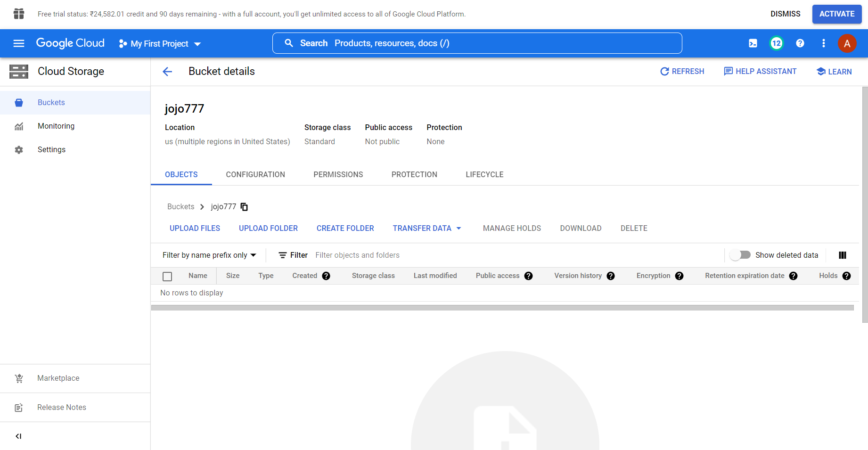This screenshot has width=868, height=450.
Task: Click the horizontal table scrollbar
Action: click(502, 308)
